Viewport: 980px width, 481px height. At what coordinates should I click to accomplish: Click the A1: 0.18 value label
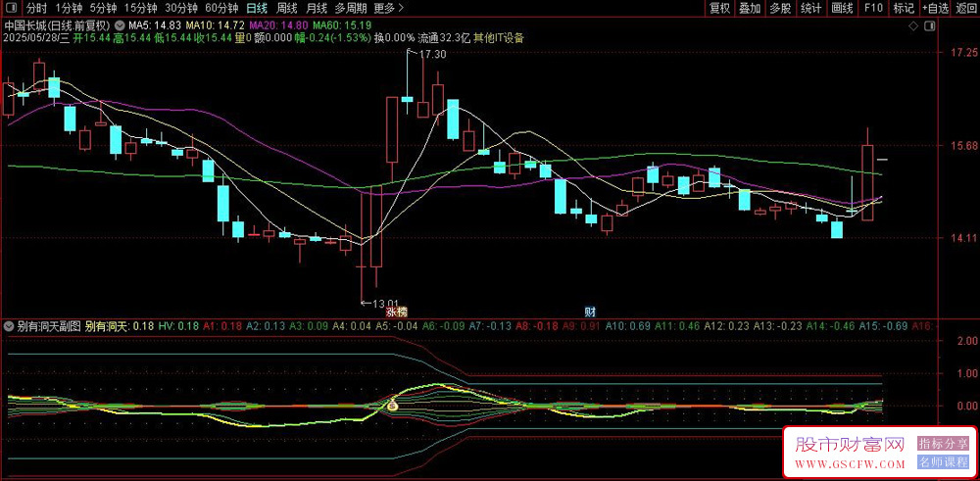222,326
